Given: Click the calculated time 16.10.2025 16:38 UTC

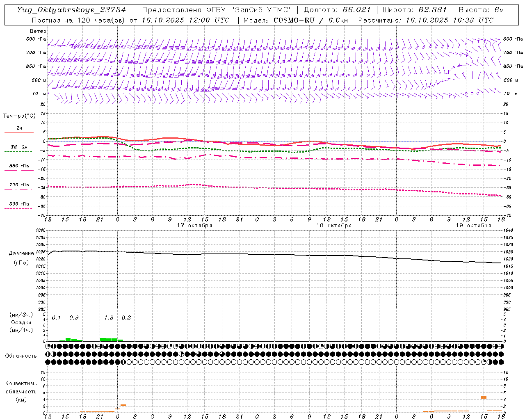Looking at the screenshot, I should tap(450, 20).
